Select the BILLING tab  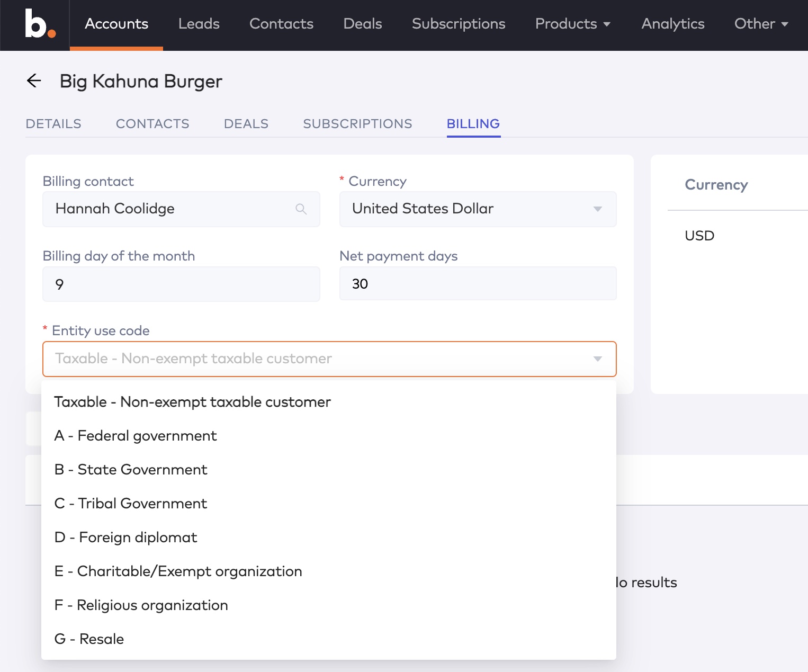(473, 124)
